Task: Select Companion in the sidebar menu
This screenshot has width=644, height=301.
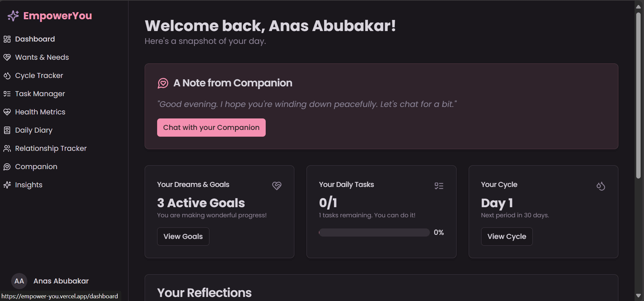Action: click(x=36, y=167)
